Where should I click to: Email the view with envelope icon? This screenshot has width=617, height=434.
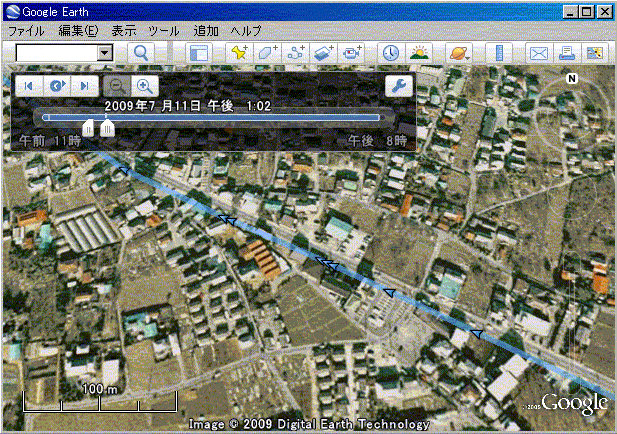point(539,53)
